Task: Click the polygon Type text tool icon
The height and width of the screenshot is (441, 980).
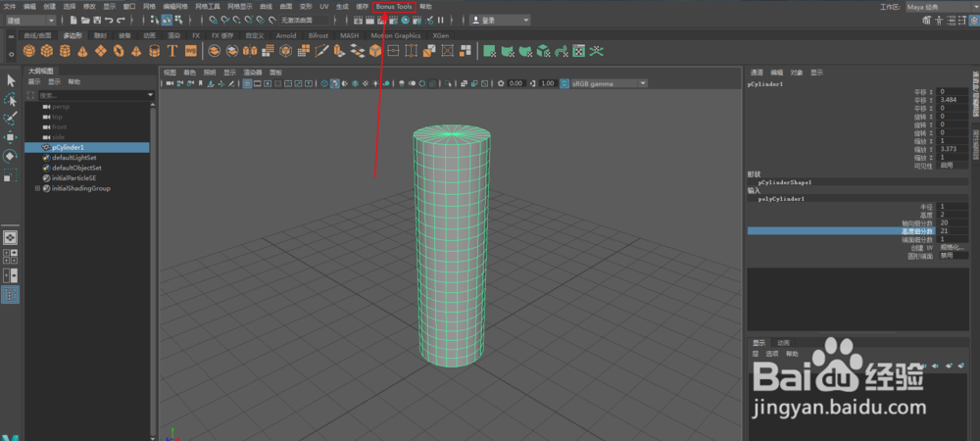Action: 172,51
